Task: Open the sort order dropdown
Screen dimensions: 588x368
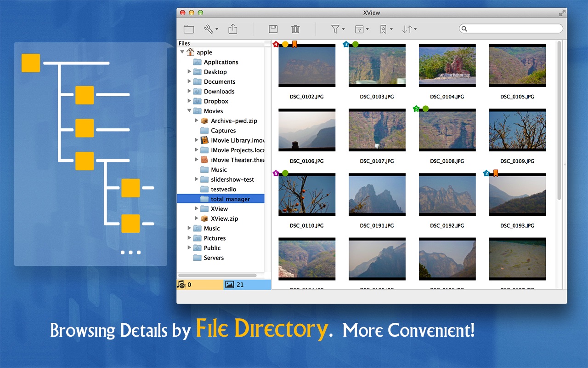Action: pyautogui.click(x=409, y=29)
